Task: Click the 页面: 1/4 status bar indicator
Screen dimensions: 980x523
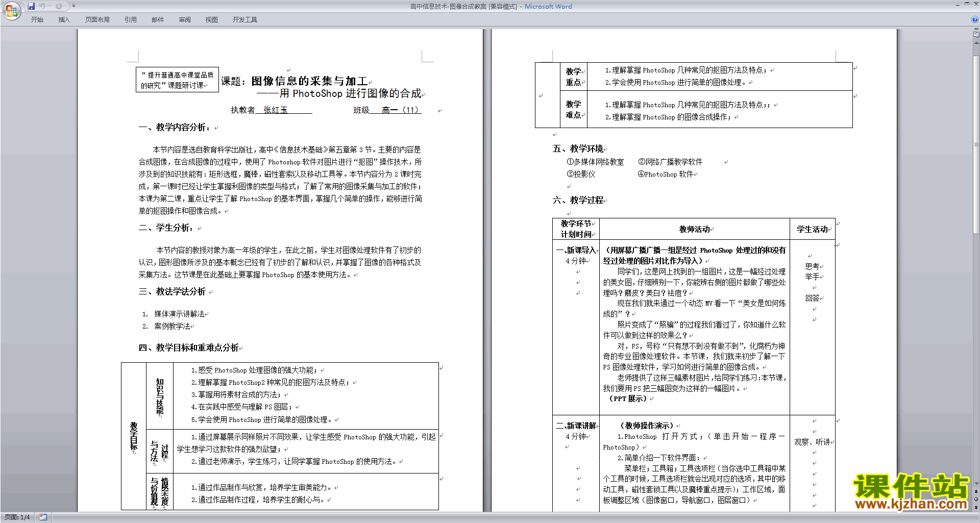Action: coord(17,517)
